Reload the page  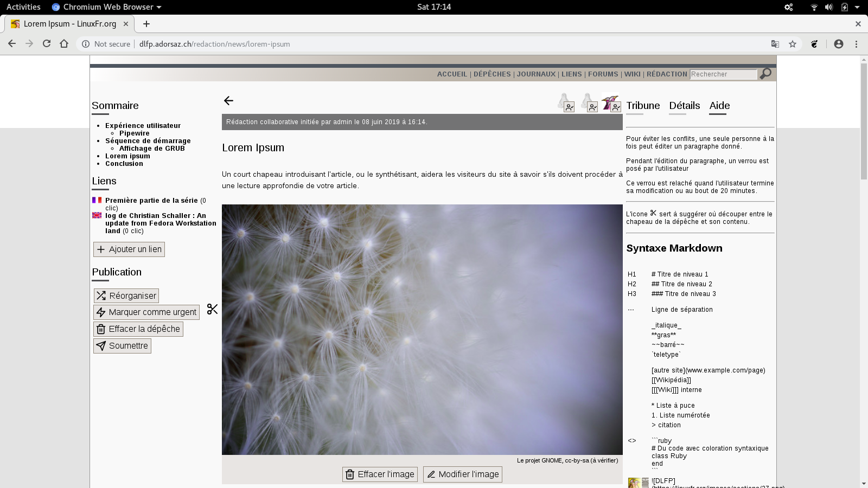[x=47, y=44]
